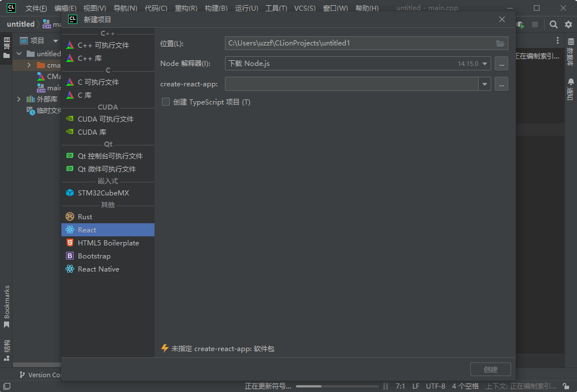
Task: Click the 7:1 cursor position status
Action: pos(400,386)
